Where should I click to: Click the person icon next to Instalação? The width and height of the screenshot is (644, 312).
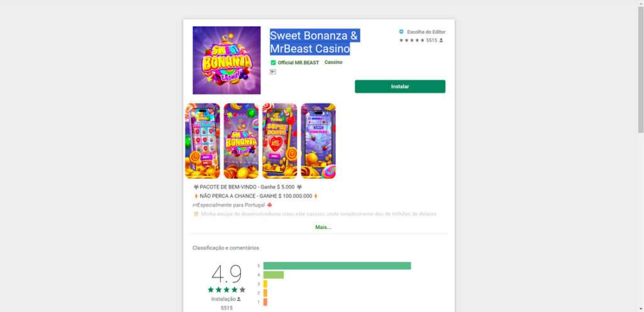tap(238, 299)
